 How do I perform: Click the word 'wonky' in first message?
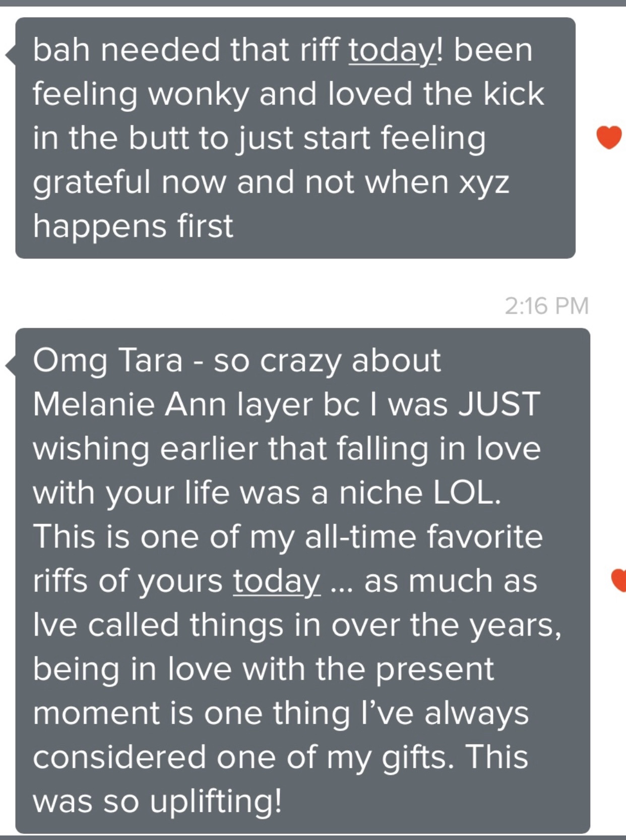point(198,94)
